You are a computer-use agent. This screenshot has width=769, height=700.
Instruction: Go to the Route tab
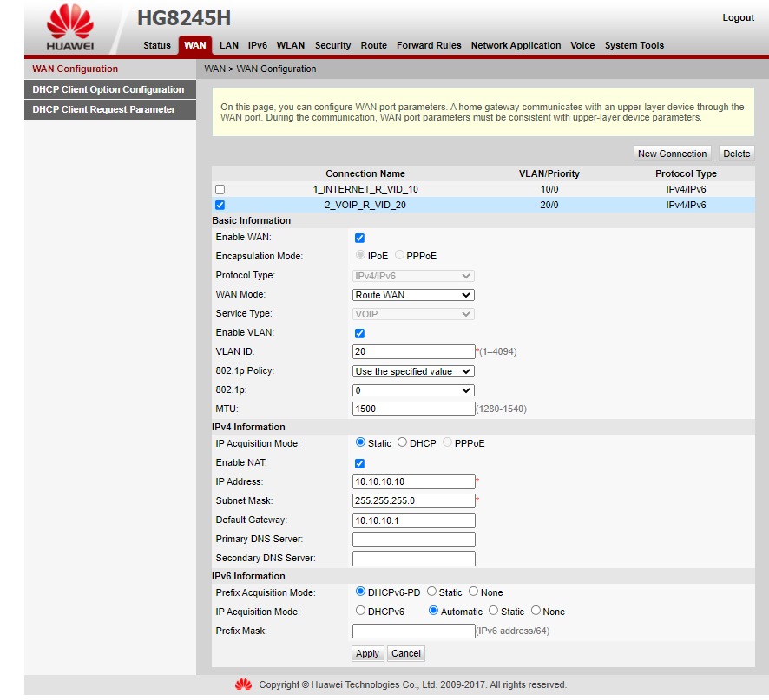[374, 45]
